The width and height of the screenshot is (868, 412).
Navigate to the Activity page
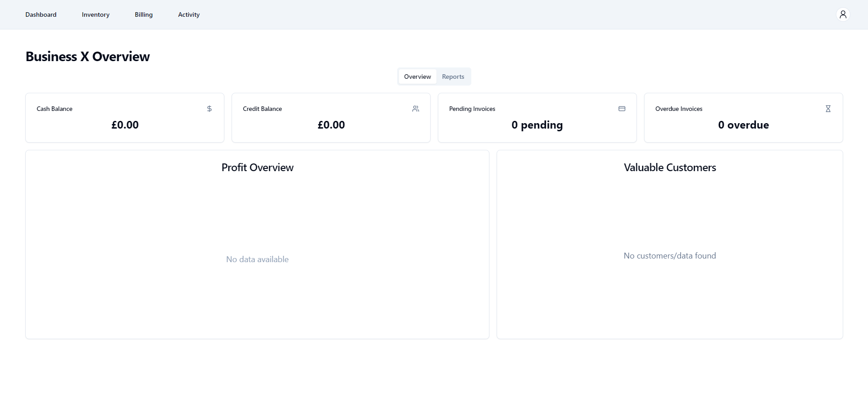point(189,14)
